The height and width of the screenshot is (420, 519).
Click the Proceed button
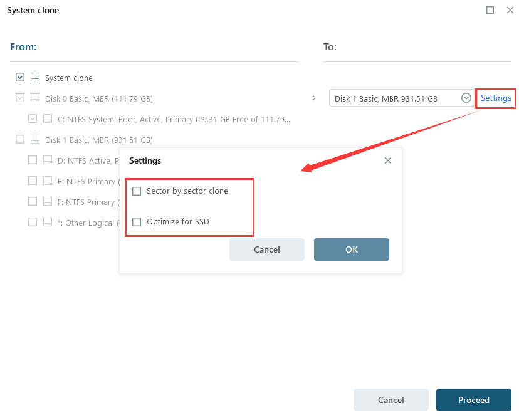473,400
